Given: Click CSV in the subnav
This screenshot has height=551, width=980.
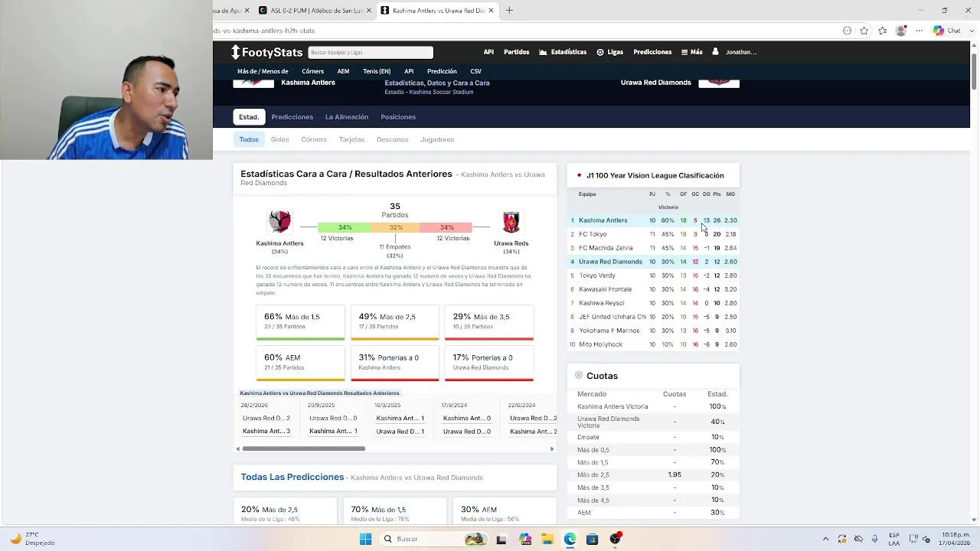Looking at the screenshot, I should (475, 71).
